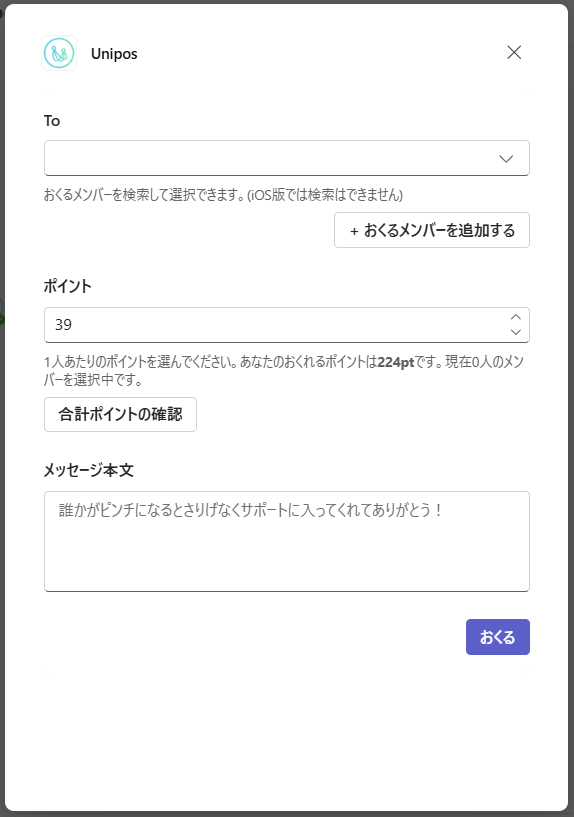Open the To member dropdown
Viewport: 574px width, 817px height.
[286, 158]
